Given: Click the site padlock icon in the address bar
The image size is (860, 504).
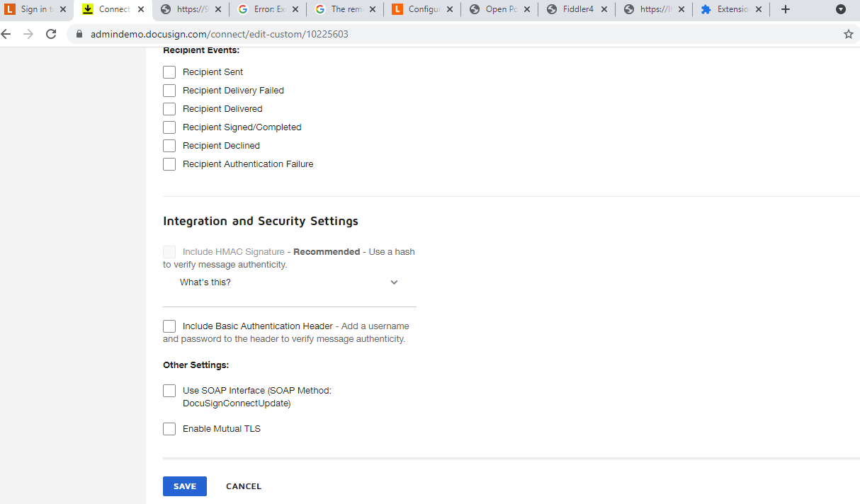Looking at the screenshot, I should (79, 34).
